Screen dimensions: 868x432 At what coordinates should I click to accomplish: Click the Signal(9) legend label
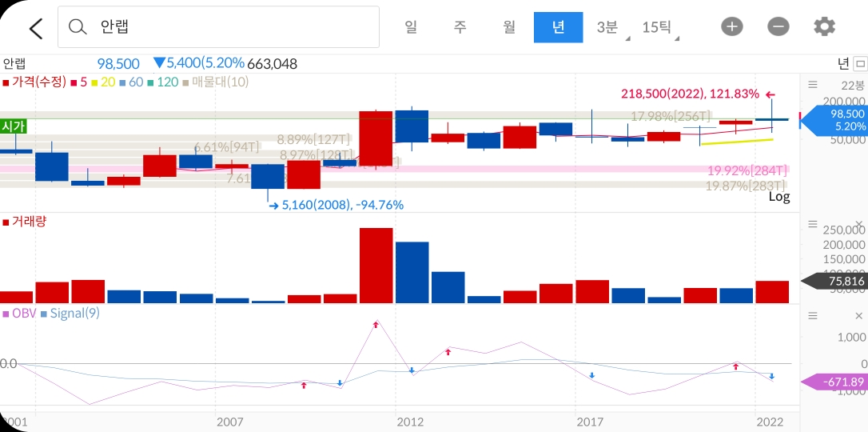point(70,314)
